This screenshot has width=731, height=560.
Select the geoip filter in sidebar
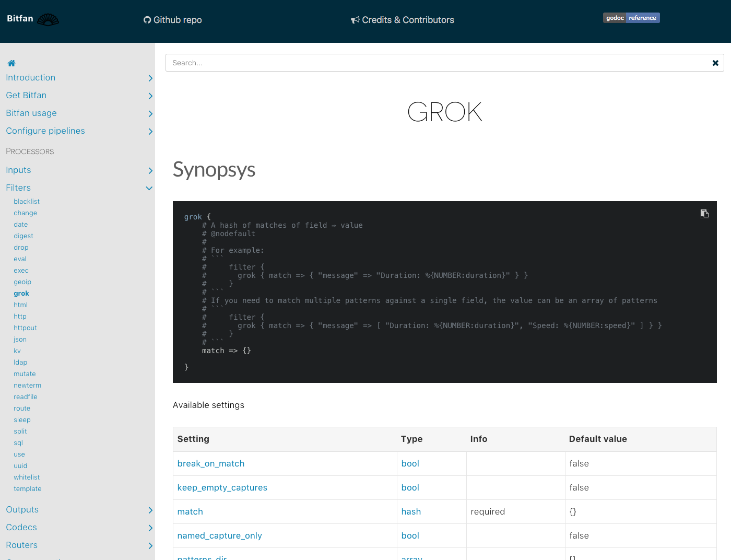click(22, 282)
